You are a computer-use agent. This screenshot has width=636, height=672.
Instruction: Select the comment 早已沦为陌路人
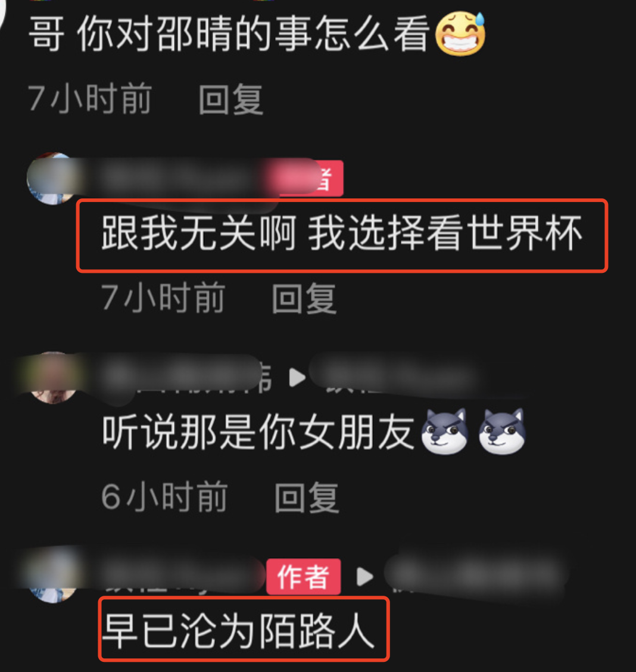pos(239,631)
